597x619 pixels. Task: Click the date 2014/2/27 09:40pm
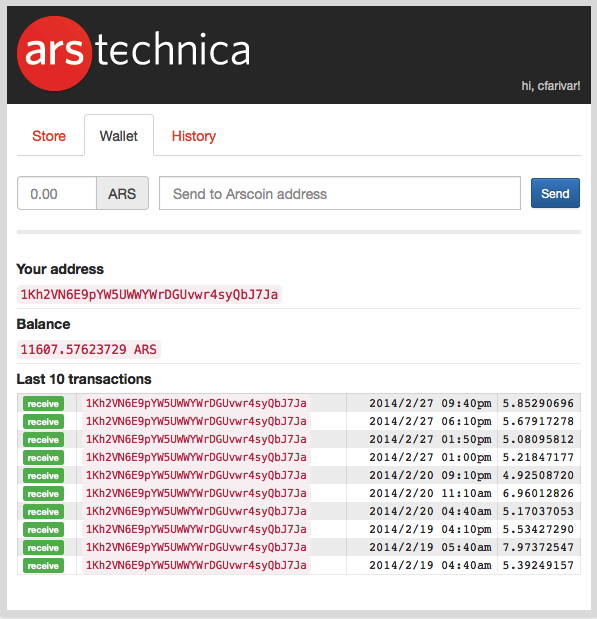[x=430, y=403]
